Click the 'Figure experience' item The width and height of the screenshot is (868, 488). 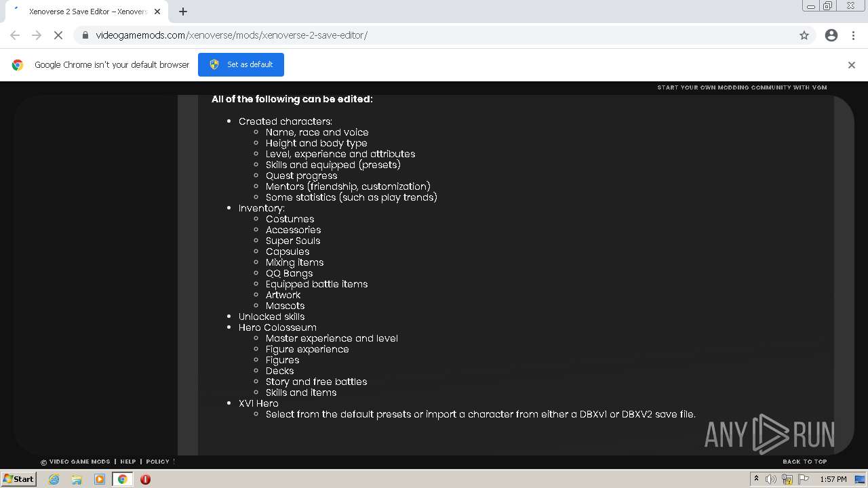[x=307, y=349]
